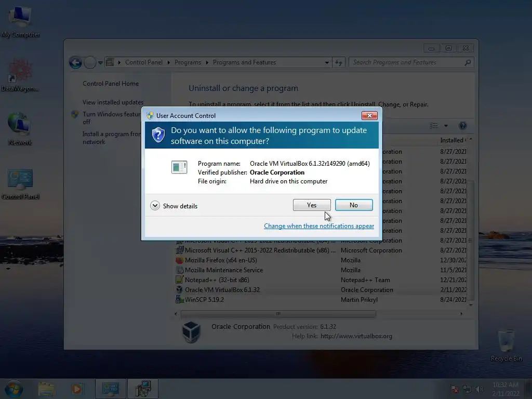This screenshot has height=399, width=532.
Task: Open Change when these notifications appear link
Action: click(319, 226)
